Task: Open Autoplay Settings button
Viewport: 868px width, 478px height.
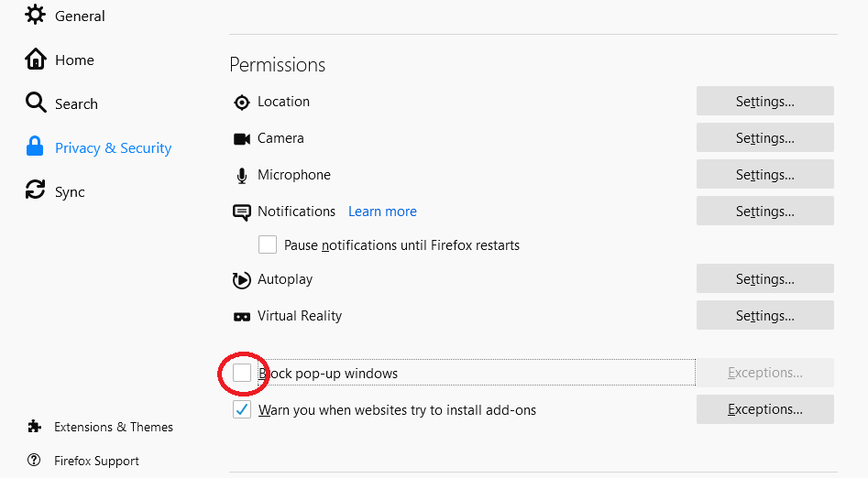Action: [x=764, y=279]
